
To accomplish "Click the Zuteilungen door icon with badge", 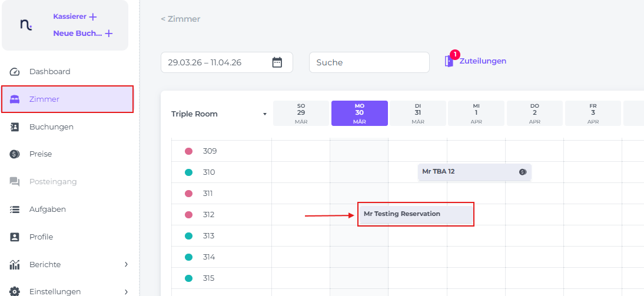I will [x=450, y=61].
